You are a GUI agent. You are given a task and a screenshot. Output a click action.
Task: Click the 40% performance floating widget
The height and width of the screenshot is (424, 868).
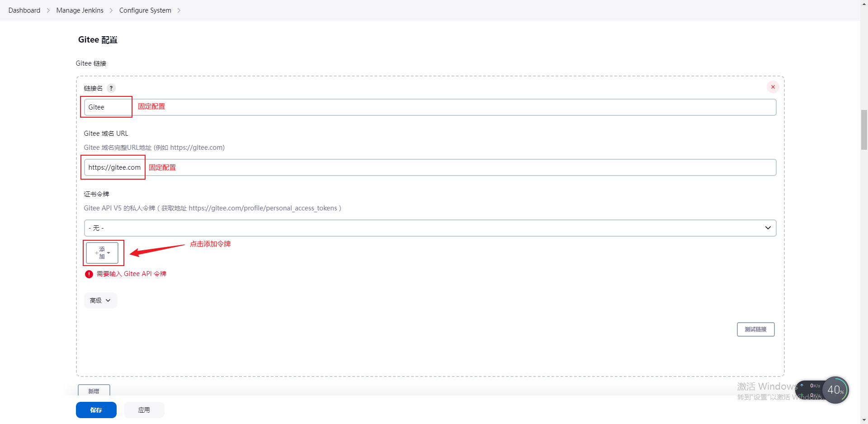click(x=835, y=390)
